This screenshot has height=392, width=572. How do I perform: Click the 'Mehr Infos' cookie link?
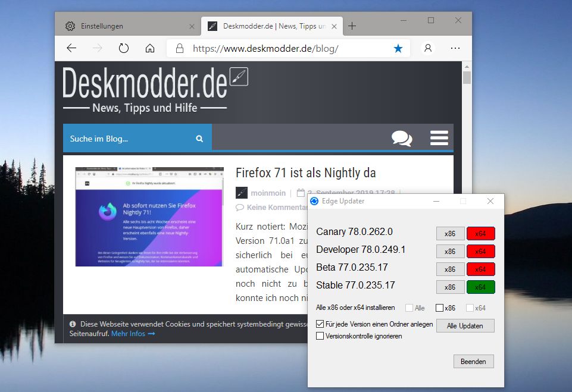[x=133, y=334]
